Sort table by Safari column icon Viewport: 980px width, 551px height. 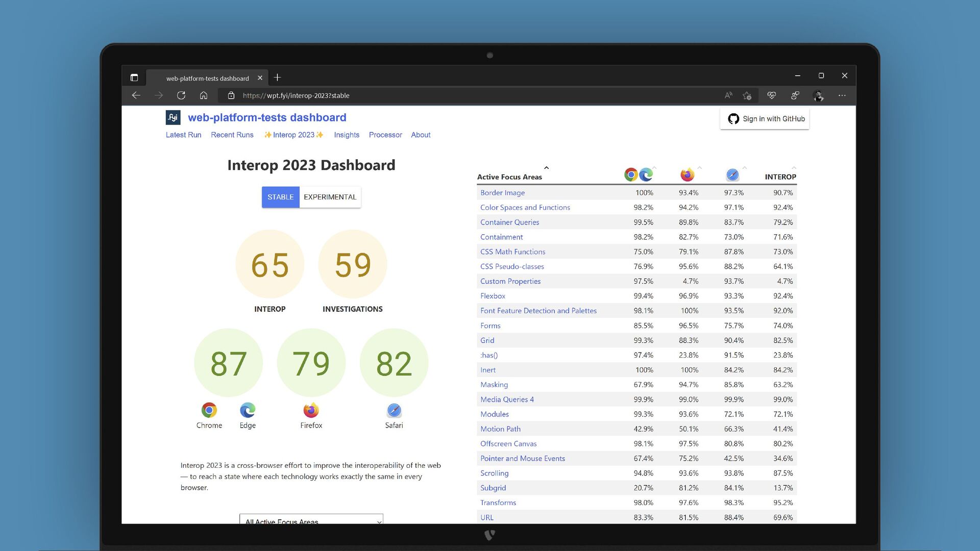point(732,174)
